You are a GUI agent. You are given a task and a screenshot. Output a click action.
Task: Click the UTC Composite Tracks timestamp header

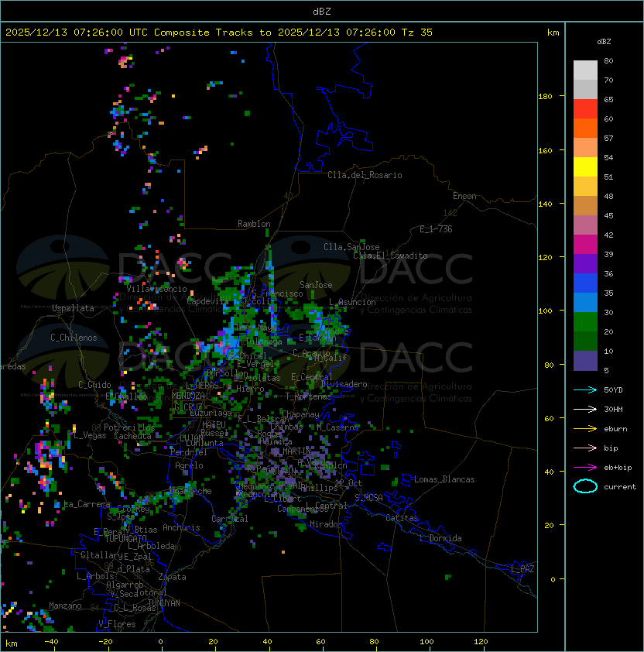tap(219, 33)
